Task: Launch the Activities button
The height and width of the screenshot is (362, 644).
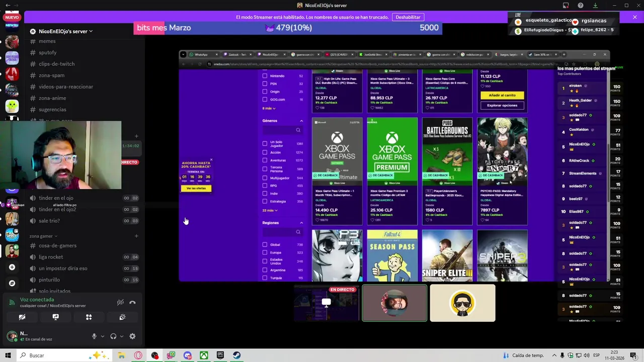Action: [89, 317]
